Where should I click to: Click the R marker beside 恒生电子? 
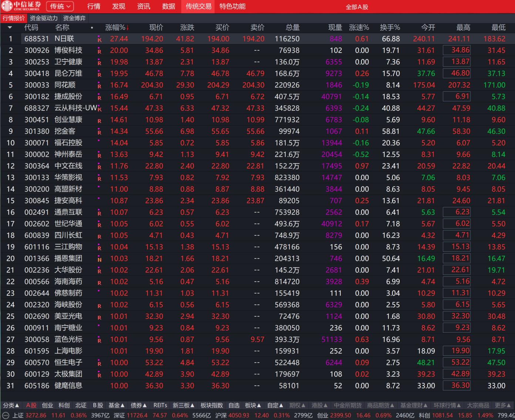tap(99, 364)
